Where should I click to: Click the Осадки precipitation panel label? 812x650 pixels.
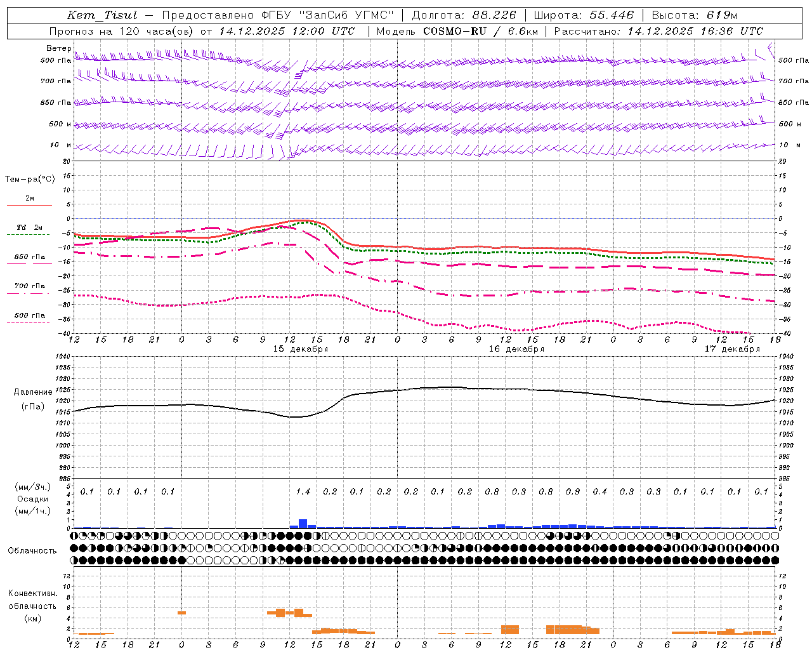tap(33, 499)
